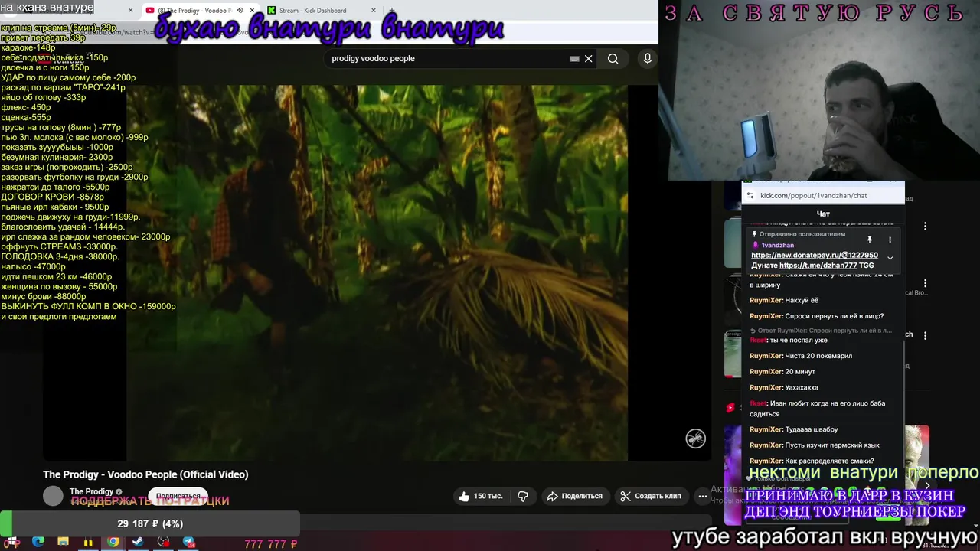
Task: Open the Windows Start menu
Action: click(13, 543)
